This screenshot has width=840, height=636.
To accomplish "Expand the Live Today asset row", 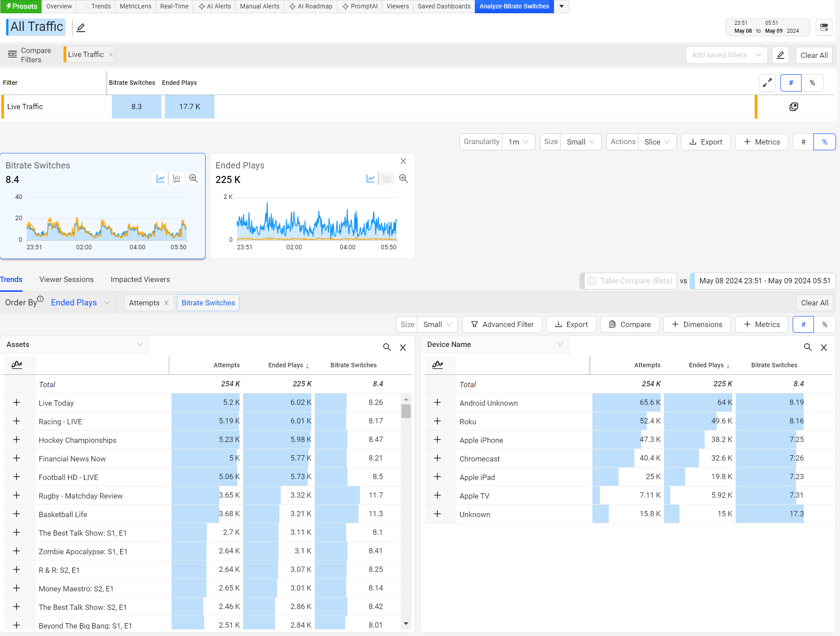I will click(17, 403).
